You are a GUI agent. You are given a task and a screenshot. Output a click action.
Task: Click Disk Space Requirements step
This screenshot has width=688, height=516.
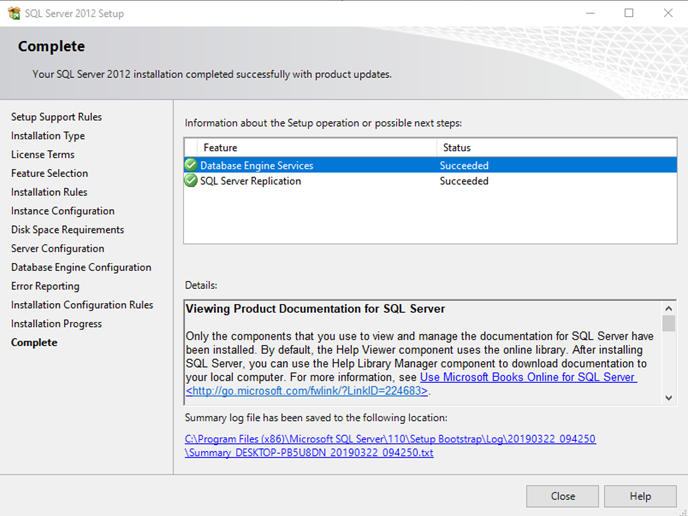pyautogui.click(x=68, y=230)
